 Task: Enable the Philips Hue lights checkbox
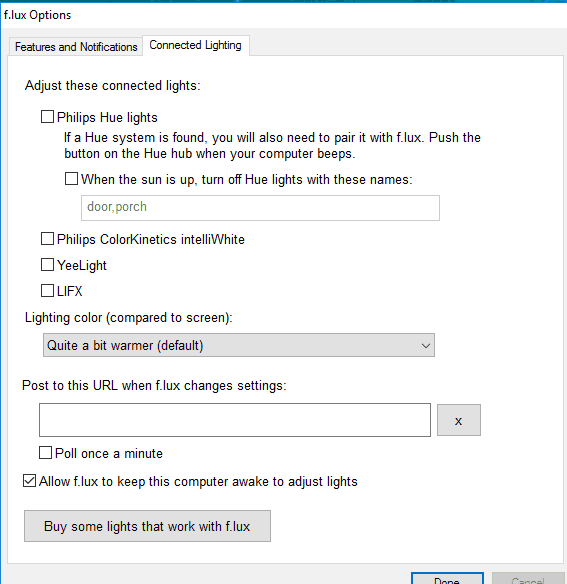(47, 117)
